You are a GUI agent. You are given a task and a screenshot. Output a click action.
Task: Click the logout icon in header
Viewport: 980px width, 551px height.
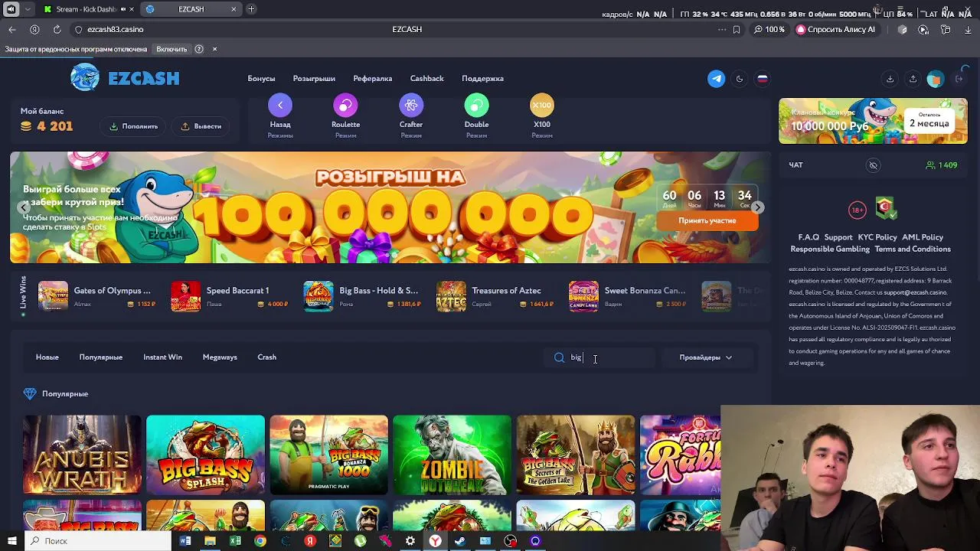(959, 79)
